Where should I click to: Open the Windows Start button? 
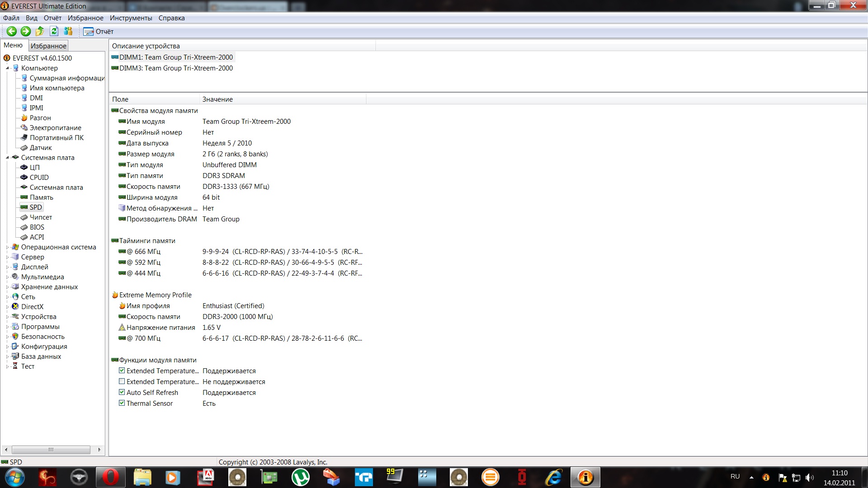point(14,477)
